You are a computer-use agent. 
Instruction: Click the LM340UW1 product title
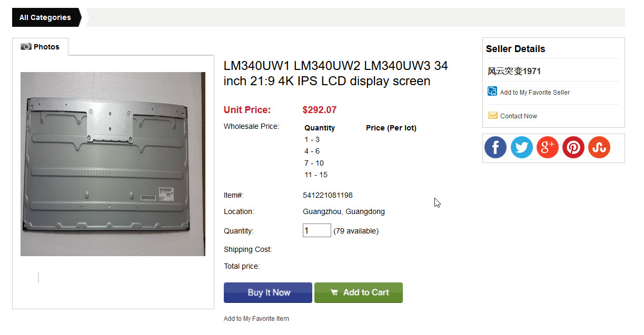pyautogui.click(x=336, y=74)
